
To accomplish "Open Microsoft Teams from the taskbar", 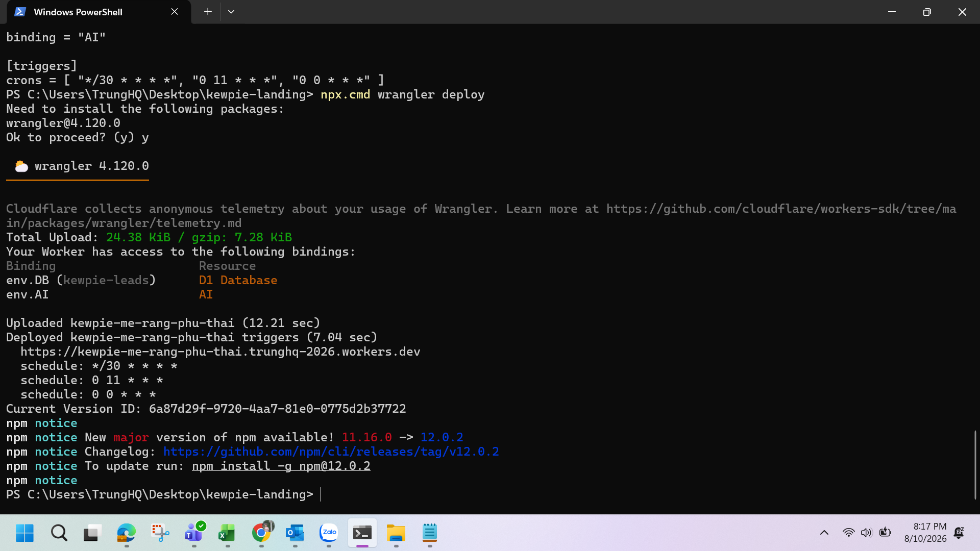I will pos(194,533).
